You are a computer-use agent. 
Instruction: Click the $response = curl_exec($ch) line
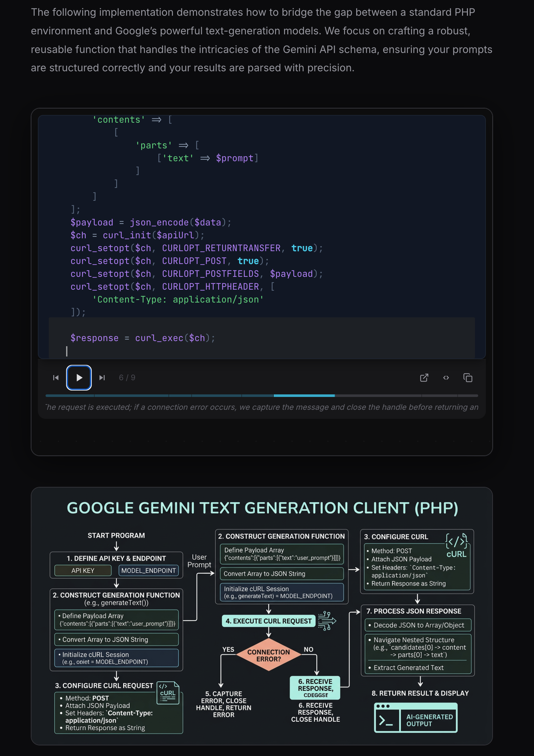(x=143, y=338)
